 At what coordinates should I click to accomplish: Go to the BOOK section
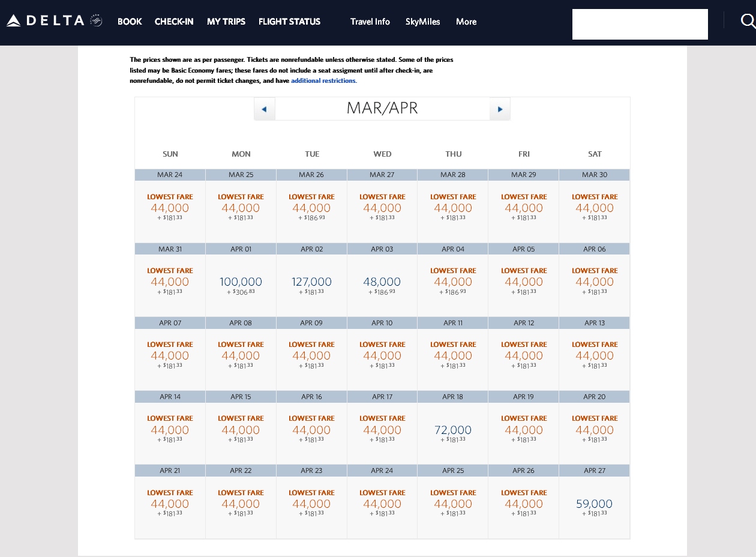[x=130, y=22]
